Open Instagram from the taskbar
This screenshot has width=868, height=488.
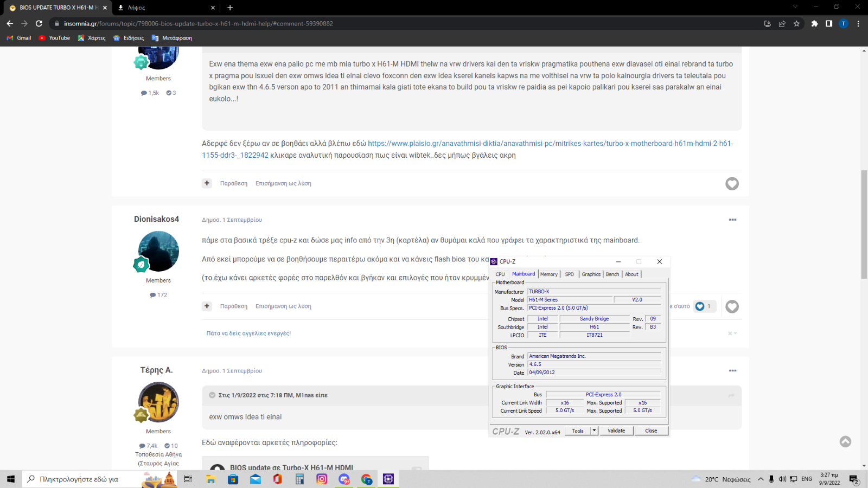pyautogui.click(x=322, y=479)
